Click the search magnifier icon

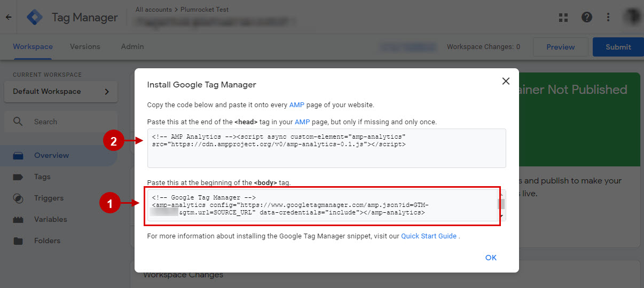(x=18, y=122)
